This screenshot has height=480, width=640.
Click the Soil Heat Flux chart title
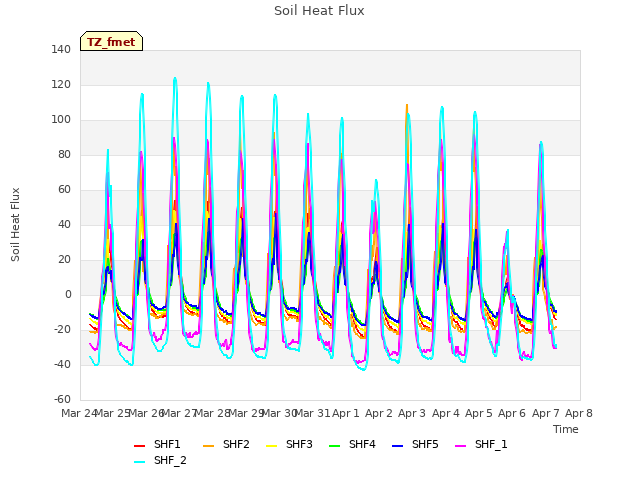click(319, 11)
